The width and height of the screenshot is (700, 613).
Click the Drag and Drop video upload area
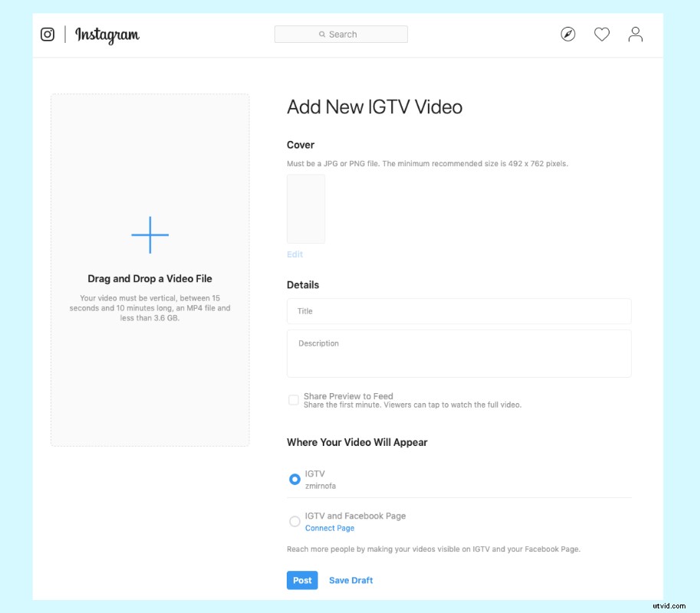pyautogui.click(x=150, y=270)
